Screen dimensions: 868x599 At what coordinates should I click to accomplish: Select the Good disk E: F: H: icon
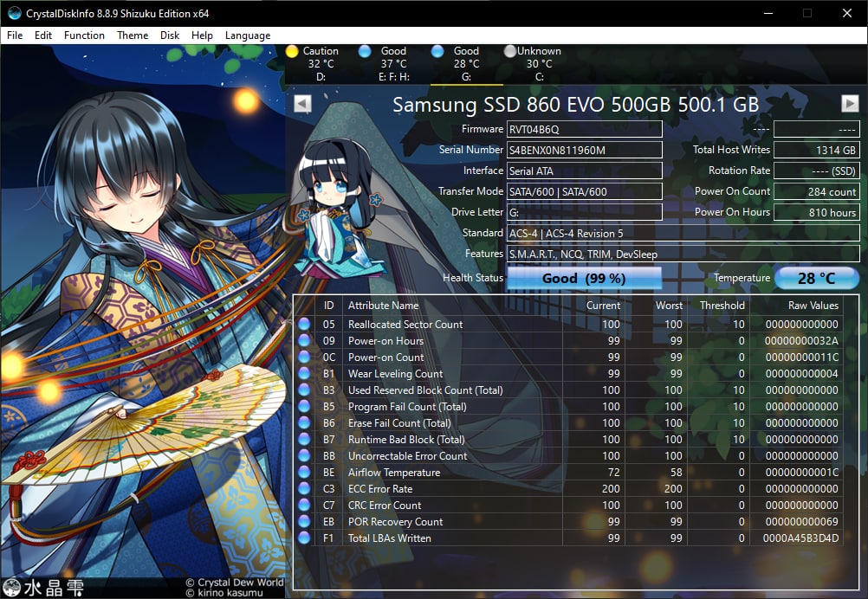(365, 51)
